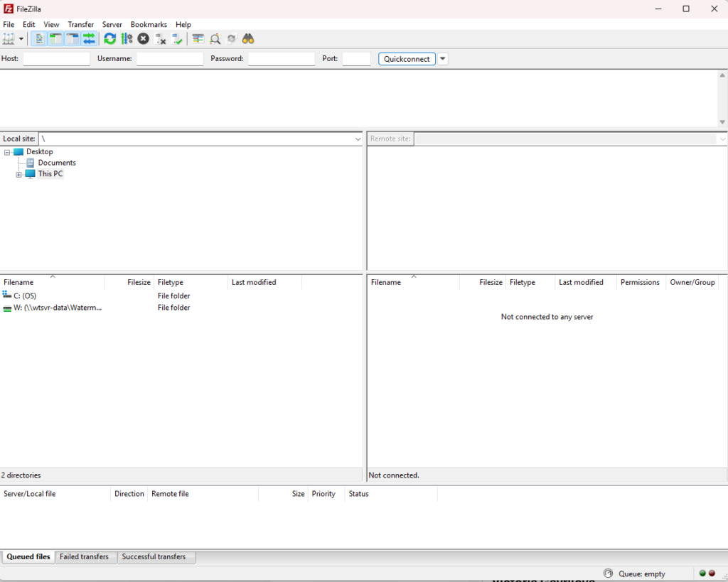Sort remote files by Owner/Group column
728x582 pixels.
692,282
